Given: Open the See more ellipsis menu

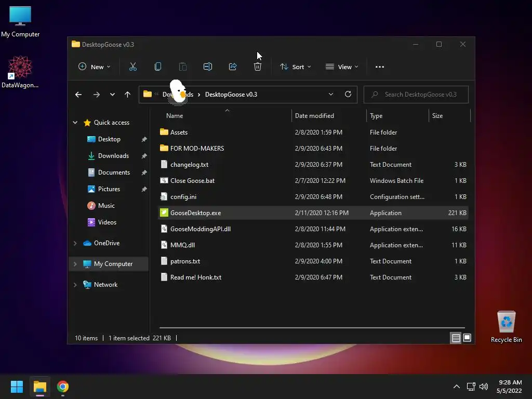Looking at the screenshot, I should 380,67.
